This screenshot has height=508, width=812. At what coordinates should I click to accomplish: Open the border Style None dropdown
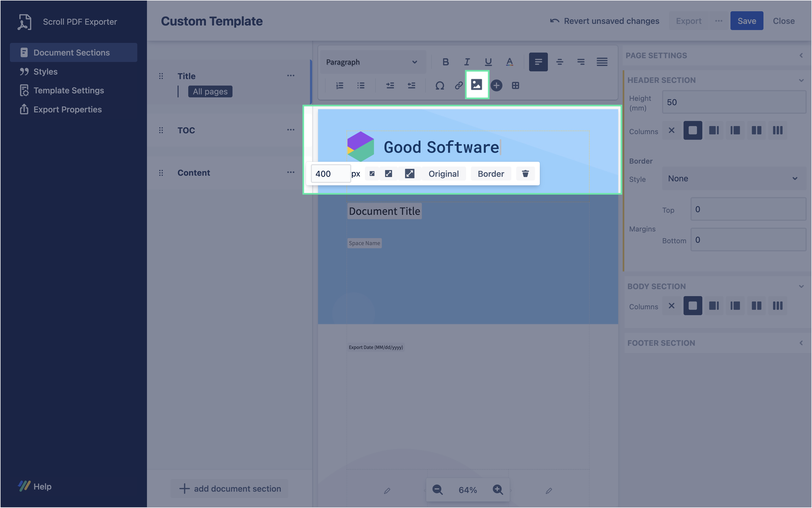click(x=733, y=178)
